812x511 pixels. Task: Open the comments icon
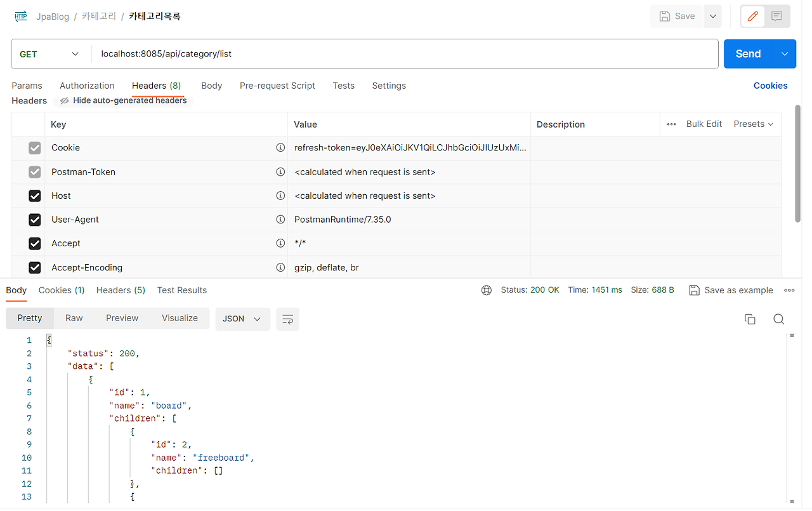click(776, 17)
